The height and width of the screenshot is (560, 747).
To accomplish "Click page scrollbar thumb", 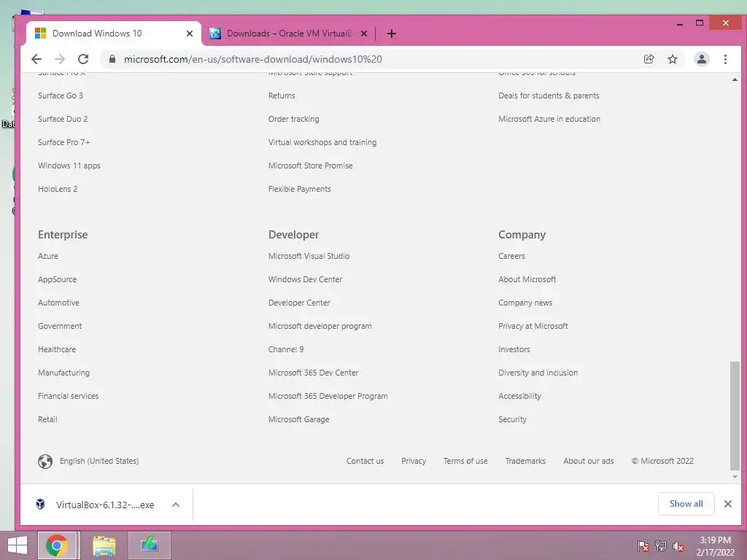I will (x=735, y=416).
